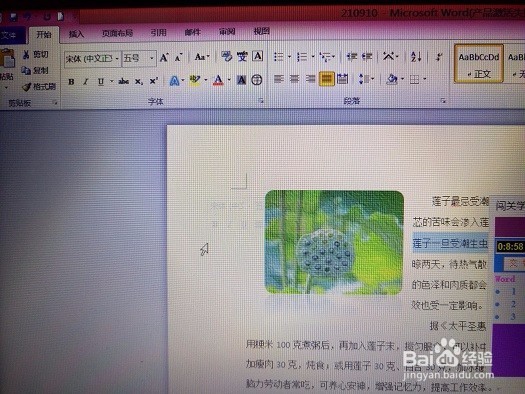525x394 pixels.
Task: Click the Character Border icon
Action: 257,56
